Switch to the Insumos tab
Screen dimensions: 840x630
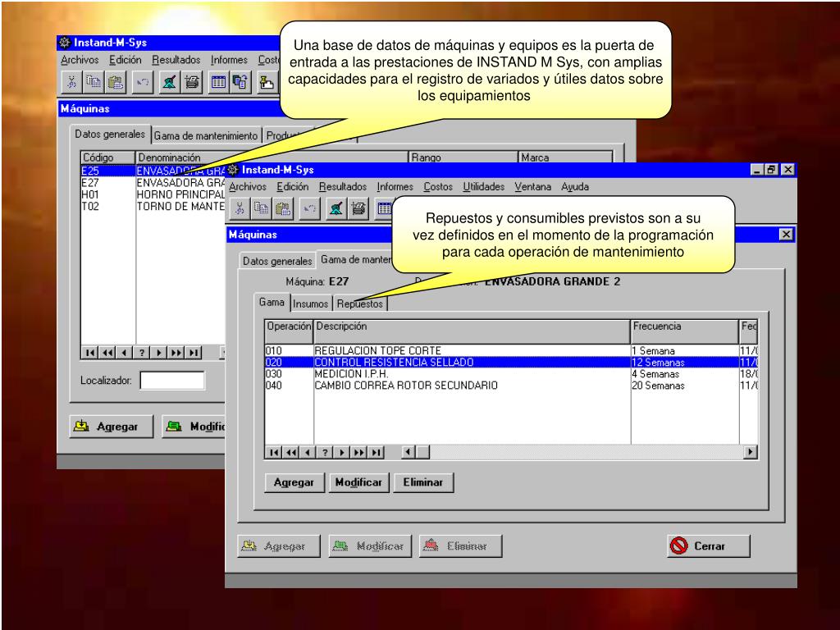pos(311,304)
